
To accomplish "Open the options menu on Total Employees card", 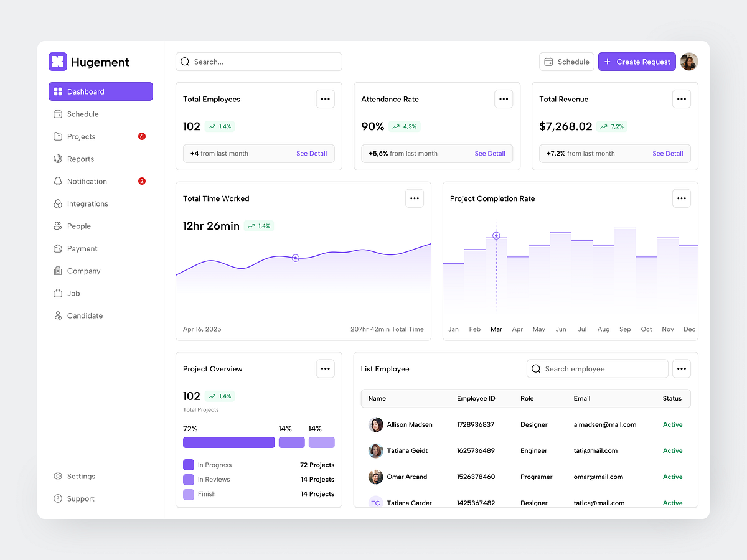I will click(325, 99).
